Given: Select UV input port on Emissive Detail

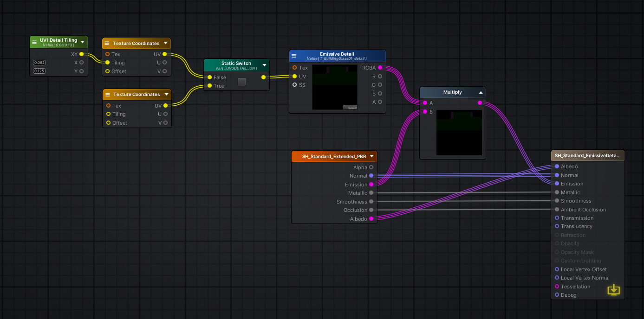Looking at the screenshot, I should [294, 77].
